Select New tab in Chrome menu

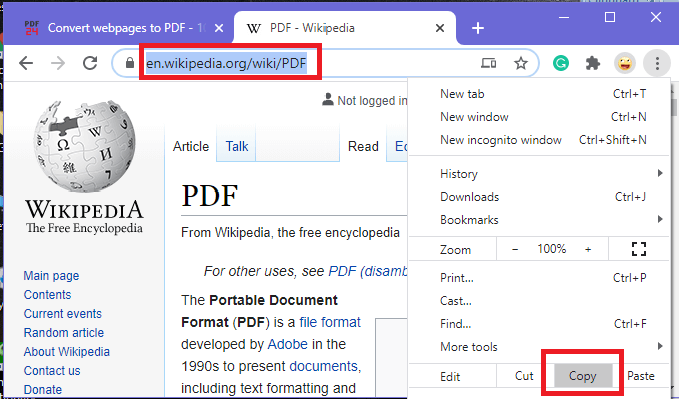tap(539, 94)
